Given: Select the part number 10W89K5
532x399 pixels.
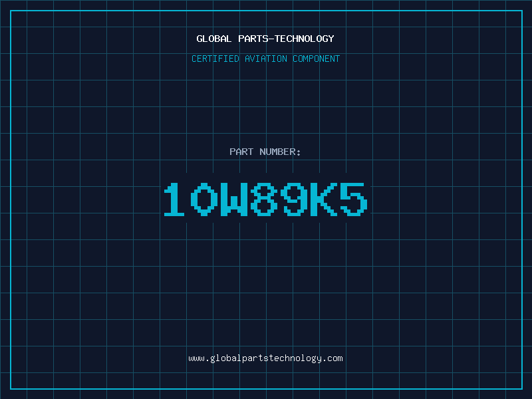Looking at the screenshot, I should click(x=265, y=199).
